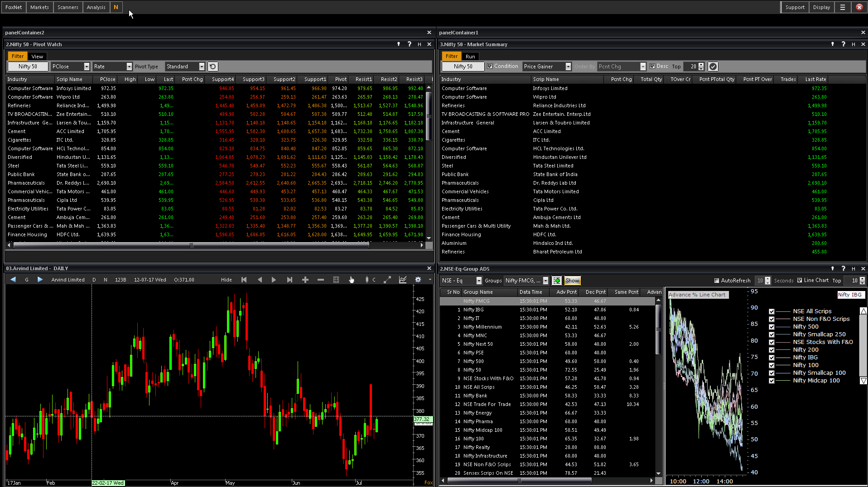Open the Markets menu

39,7
